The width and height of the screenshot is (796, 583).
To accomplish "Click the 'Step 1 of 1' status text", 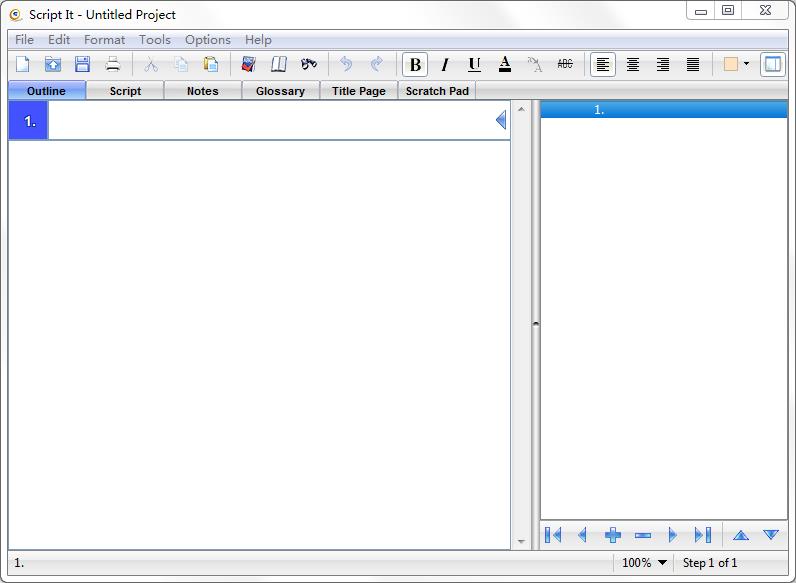I will [x=710, y=563].
